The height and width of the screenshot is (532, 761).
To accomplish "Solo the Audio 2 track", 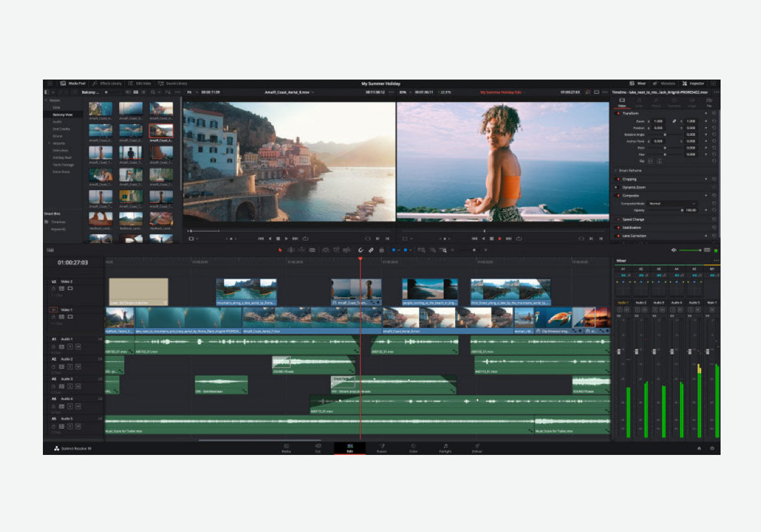I will [x=70, y=367].
